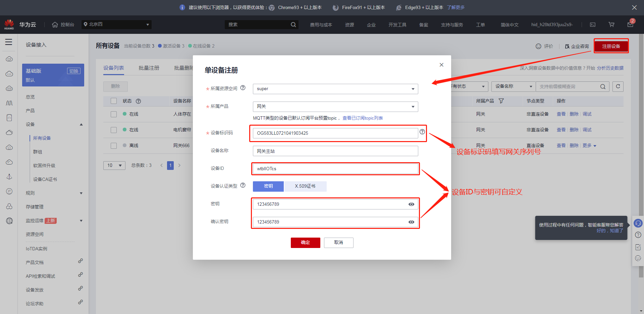This screenshot has width=644, height=314.
Task: Open the smart customer service headset icon
Action: click(x=638, y=223)
